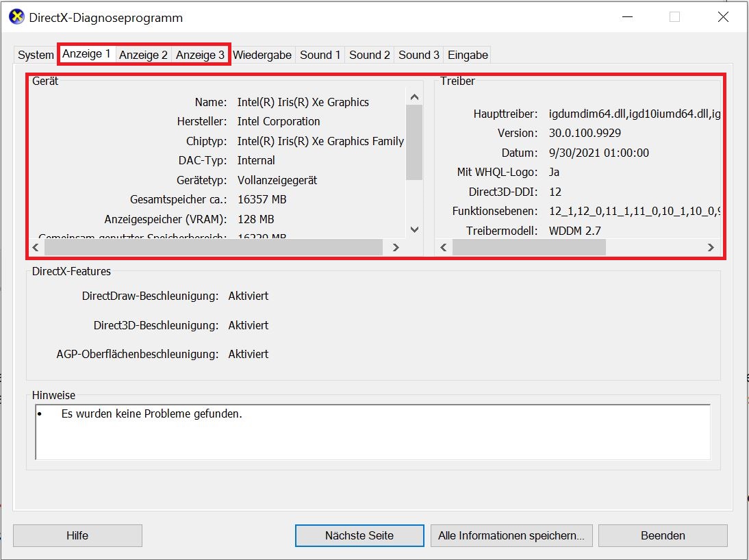Click the DirectX logo icon in title bar
749x560 pixels.
(x=16, y=16)
